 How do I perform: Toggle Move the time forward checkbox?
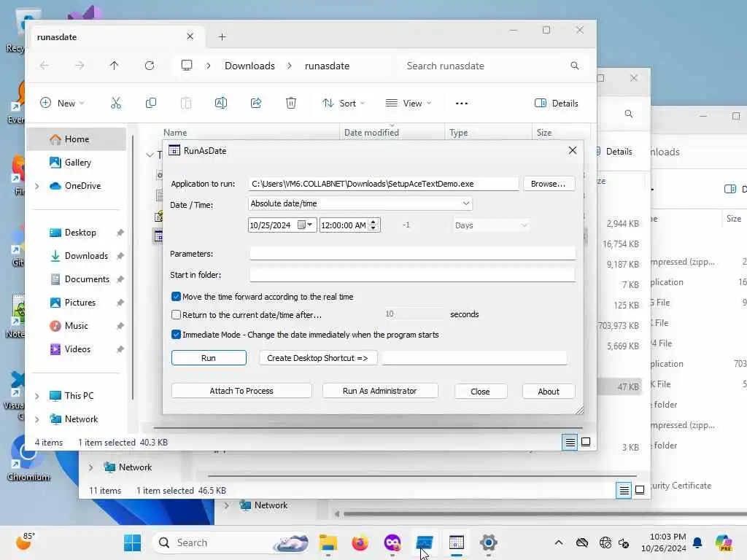[176, 297]
